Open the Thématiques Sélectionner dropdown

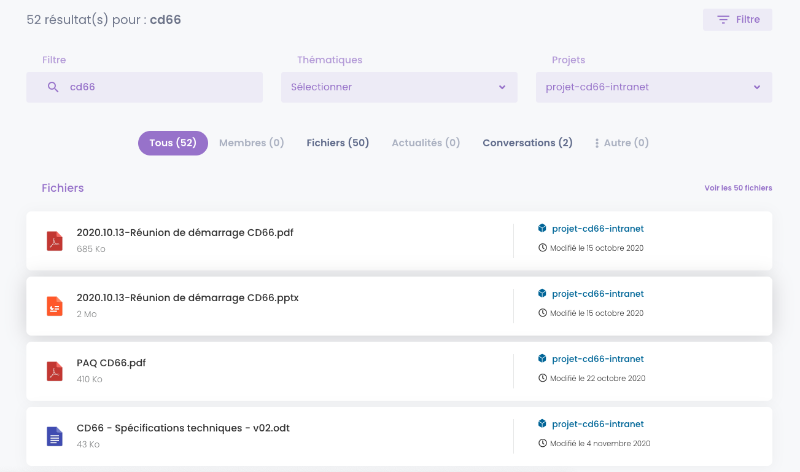pos(399,87)
